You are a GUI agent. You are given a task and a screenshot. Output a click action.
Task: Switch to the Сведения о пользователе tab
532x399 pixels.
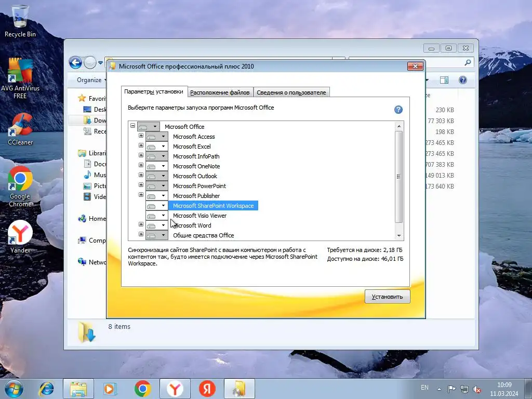click(x=291, y=92)
